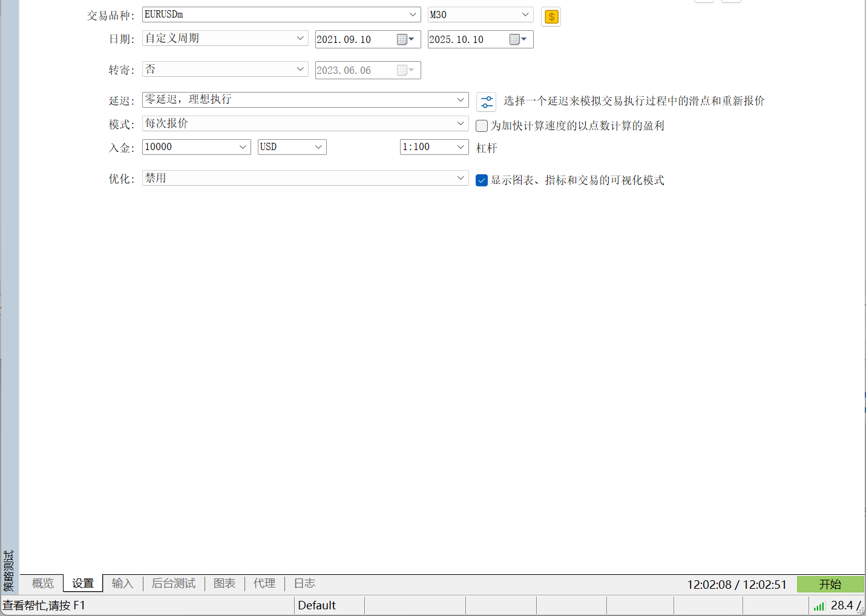
Task: Switch to the 概览 tab
Action: pyautogui.click(x=42, y=583)
